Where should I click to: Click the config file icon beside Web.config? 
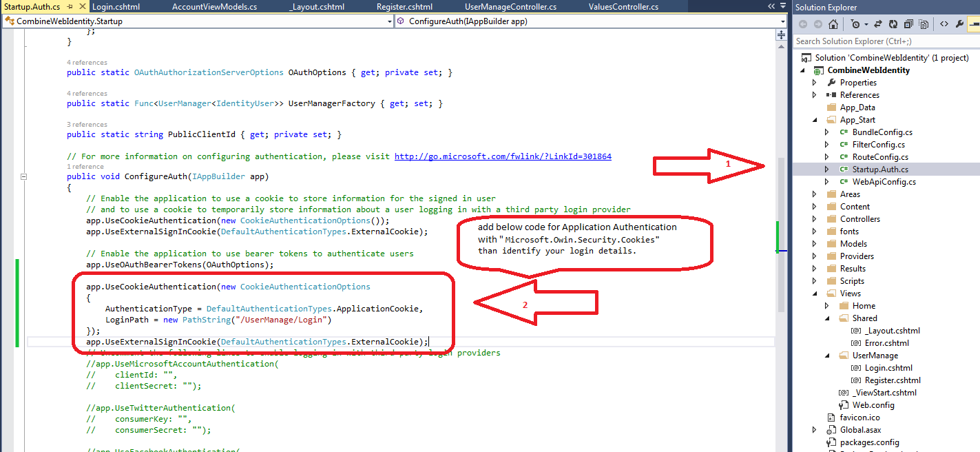click(844, 405)
